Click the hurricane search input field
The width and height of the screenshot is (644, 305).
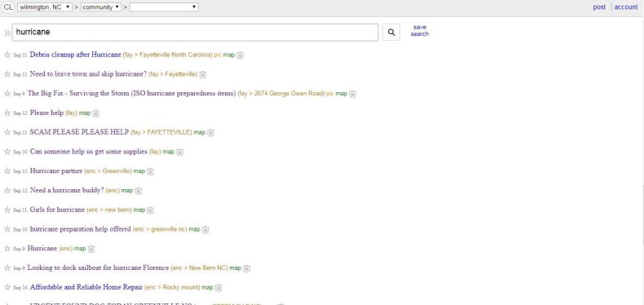pyautogui.click(x=195, y=32)
